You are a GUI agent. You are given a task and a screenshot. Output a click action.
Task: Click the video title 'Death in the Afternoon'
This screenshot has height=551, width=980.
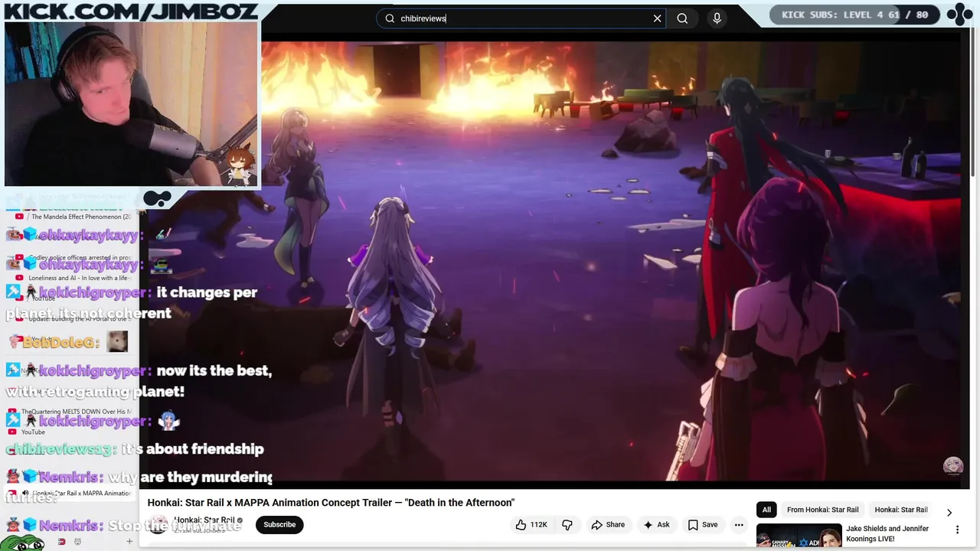pyautogui.click(x=331, y=503)
